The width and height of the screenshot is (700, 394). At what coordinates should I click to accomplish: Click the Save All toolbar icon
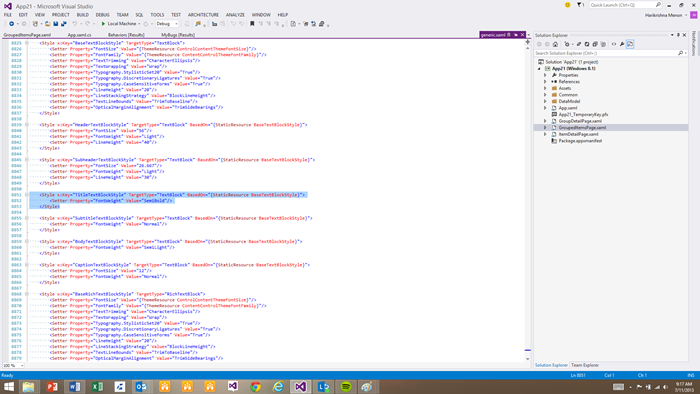(64, 24)
